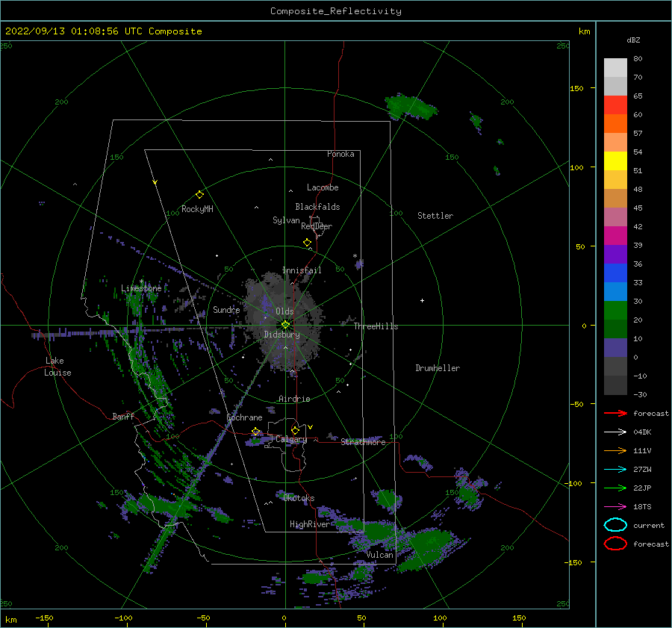This screenshot has height=628, width=672.
Task: Click the 2022/09/13 UTC timestamp text
Action: (104, 31)
